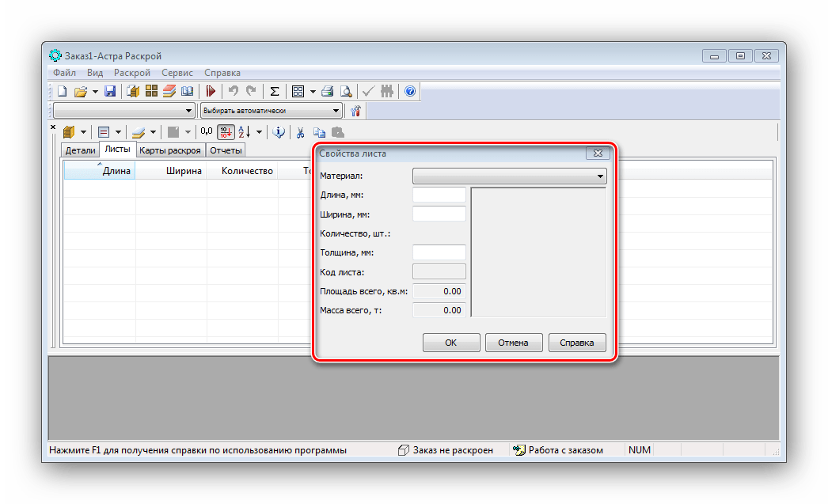Click the New order document icon
Image resolution: width=828 pixels, height=504 pixels.
pyautogui.click(x=63, y=91)
